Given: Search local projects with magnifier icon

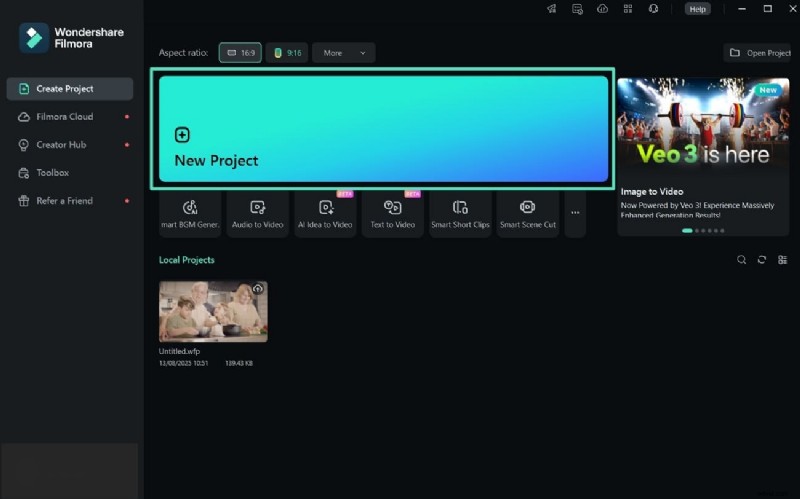Looking at the screenshot, I should (741, 260).
